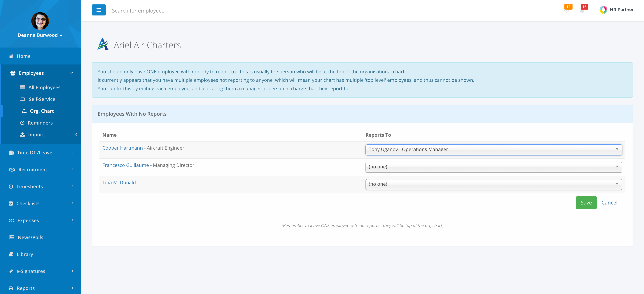Image resolution: width=644 pixels, height=294 pixels.
Task: Click the Recruitment handshake icon
Action: [x=12, y=169]
